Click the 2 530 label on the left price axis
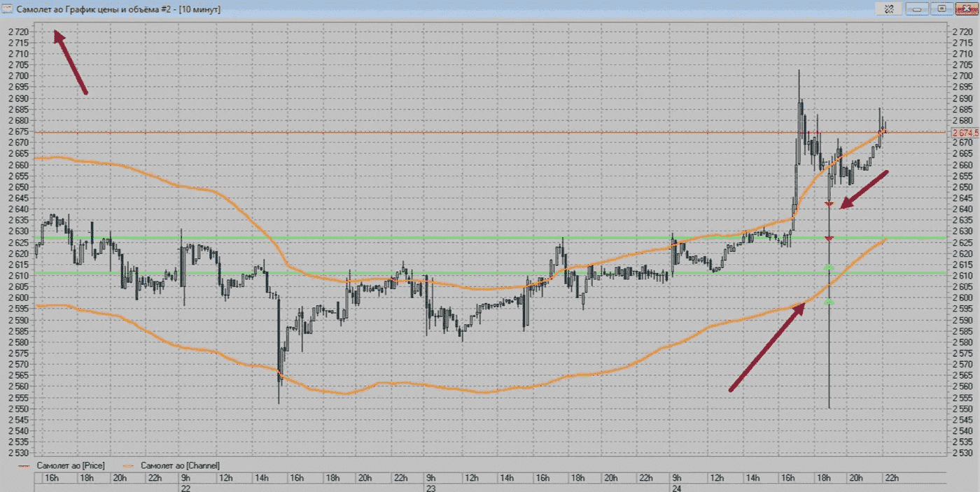The height and width of the screenshot is (492, 980). (x=20, y=453)
